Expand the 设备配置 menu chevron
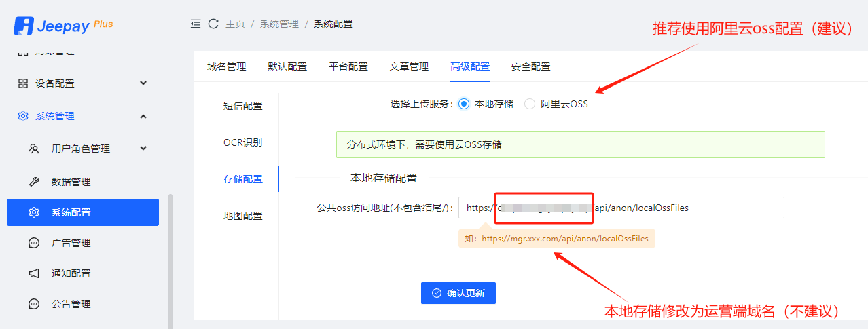This screenshot has width=868, height=329. [143, 83]
